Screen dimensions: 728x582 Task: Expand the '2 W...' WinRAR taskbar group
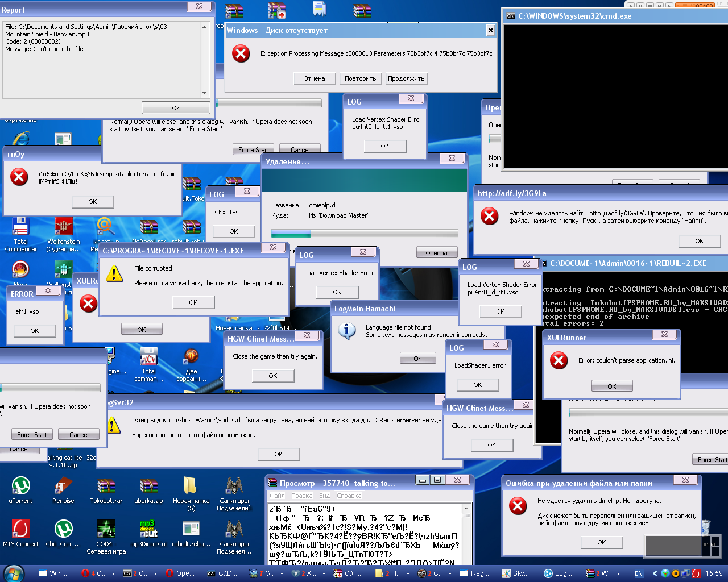coord(619,573)
